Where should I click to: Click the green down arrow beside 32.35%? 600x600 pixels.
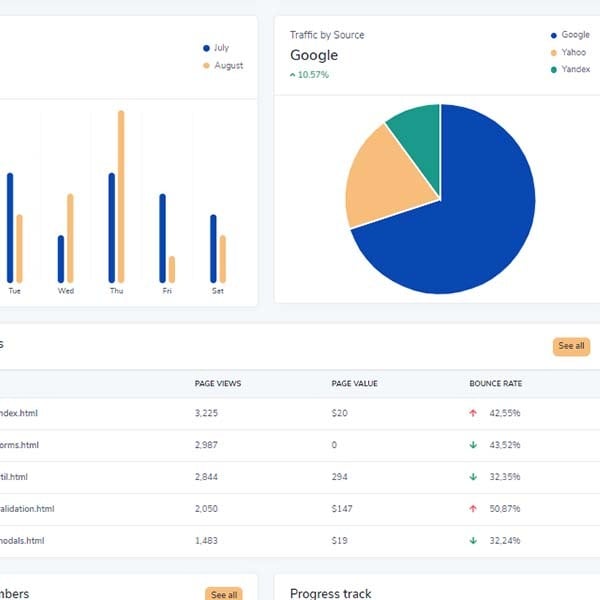(x=473, y=477)
